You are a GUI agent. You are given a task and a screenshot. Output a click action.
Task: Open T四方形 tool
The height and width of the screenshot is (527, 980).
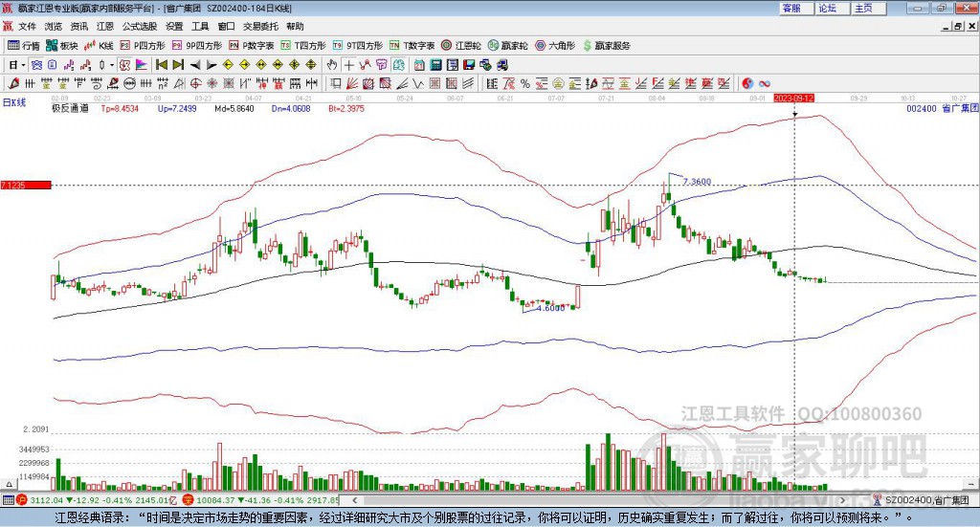303,46
